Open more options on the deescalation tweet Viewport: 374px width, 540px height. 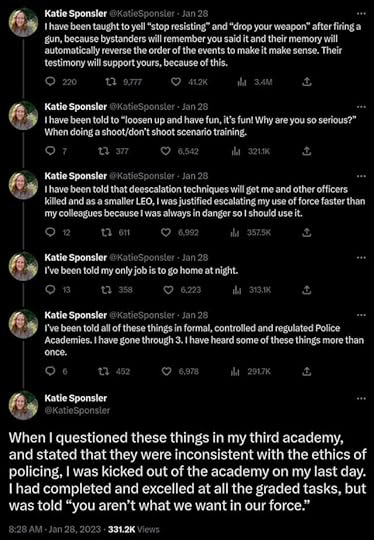361,176
